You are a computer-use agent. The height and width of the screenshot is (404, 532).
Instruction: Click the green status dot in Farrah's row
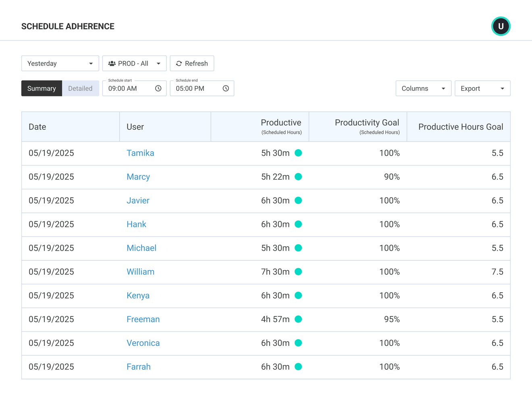[298, 367]
